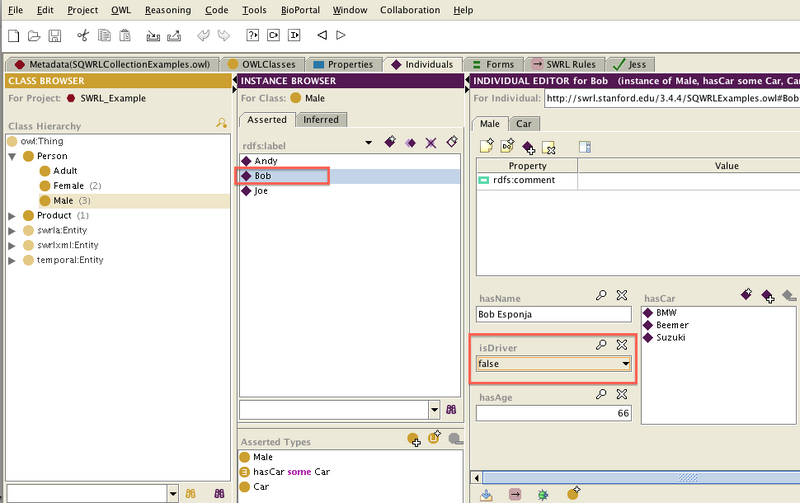Click the Paste clipboard icon
The image size is (800, 503).
124,35
